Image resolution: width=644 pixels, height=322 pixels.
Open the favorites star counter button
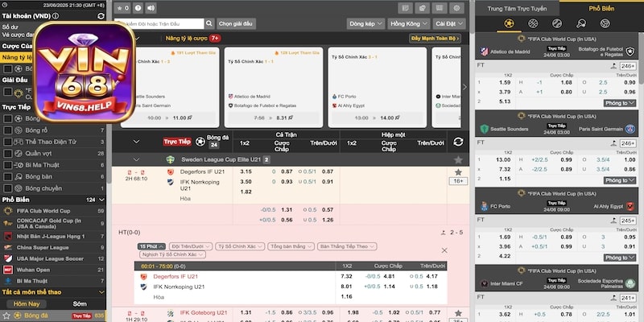(x=122, y=8)
